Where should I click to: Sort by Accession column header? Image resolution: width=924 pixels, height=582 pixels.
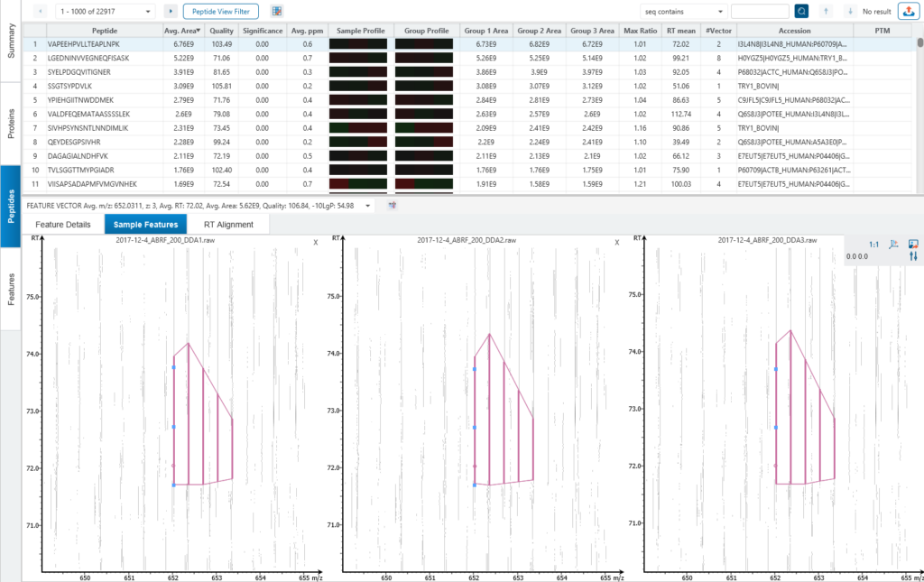pyautogui.click(x=794, y=31)
